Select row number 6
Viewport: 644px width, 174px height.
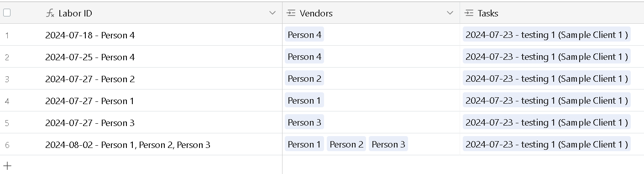[x=7, y=145]
